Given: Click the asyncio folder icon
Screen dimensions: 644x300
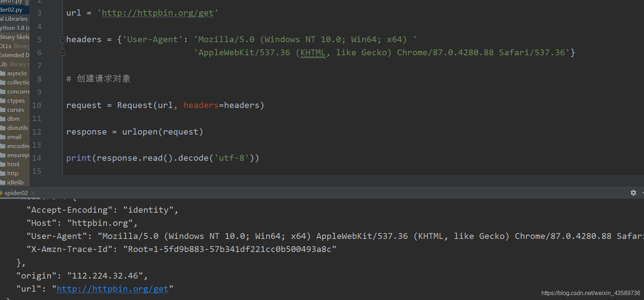Looking at the screenshot, I should pyautogui.click(x=3, y=73).
